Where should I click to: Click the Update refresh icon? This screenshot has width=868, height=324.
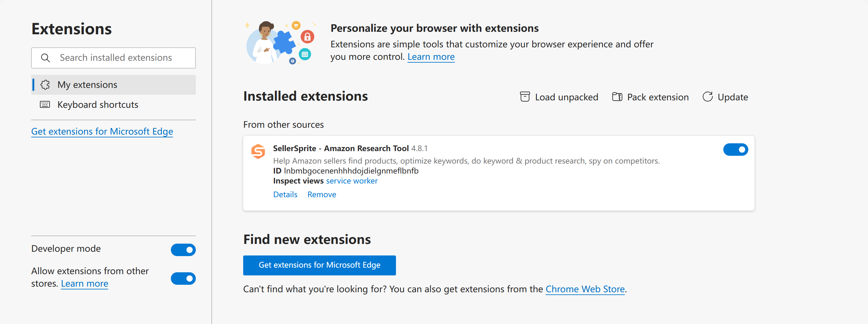point(707,97)
